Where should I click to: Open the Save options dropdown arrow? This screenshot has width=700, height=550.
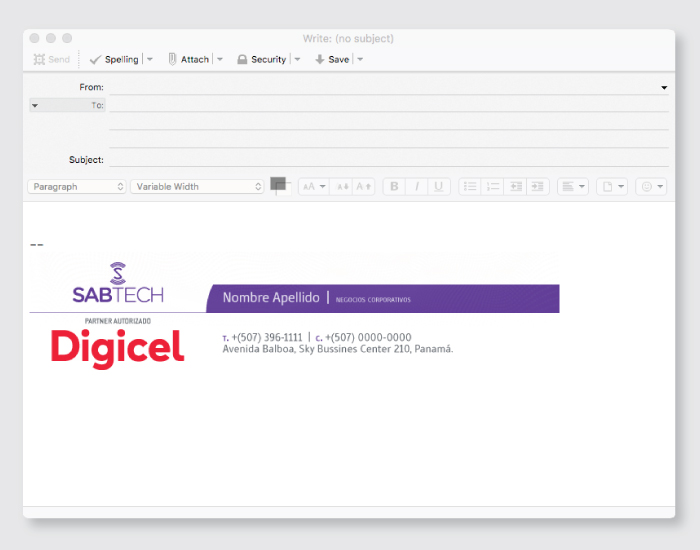[x=360, y=60]
